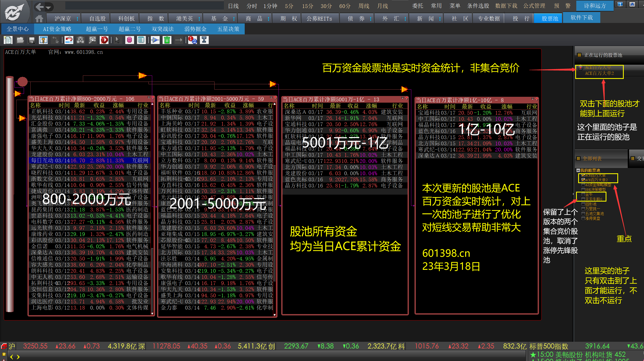Switch to the 日线 chart period
This screenshot has width=644, height=361.
tap(234, 6)
